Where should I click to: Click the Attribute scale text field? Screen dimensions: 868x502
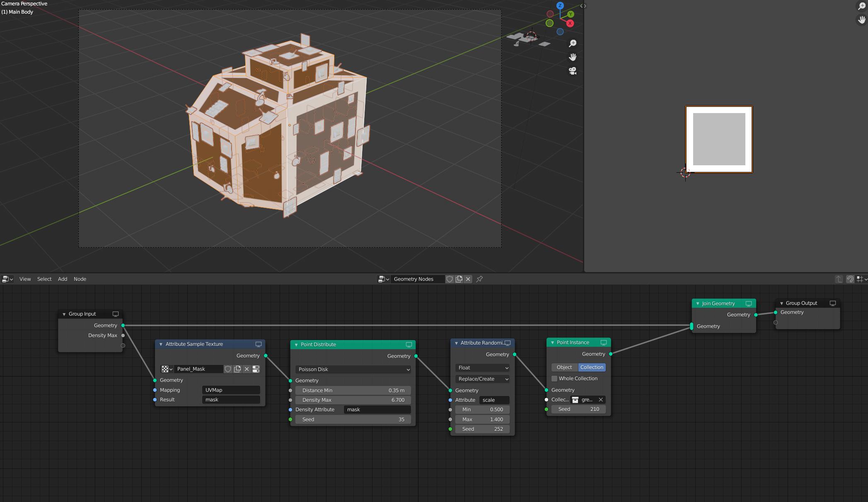pos(494,400)
